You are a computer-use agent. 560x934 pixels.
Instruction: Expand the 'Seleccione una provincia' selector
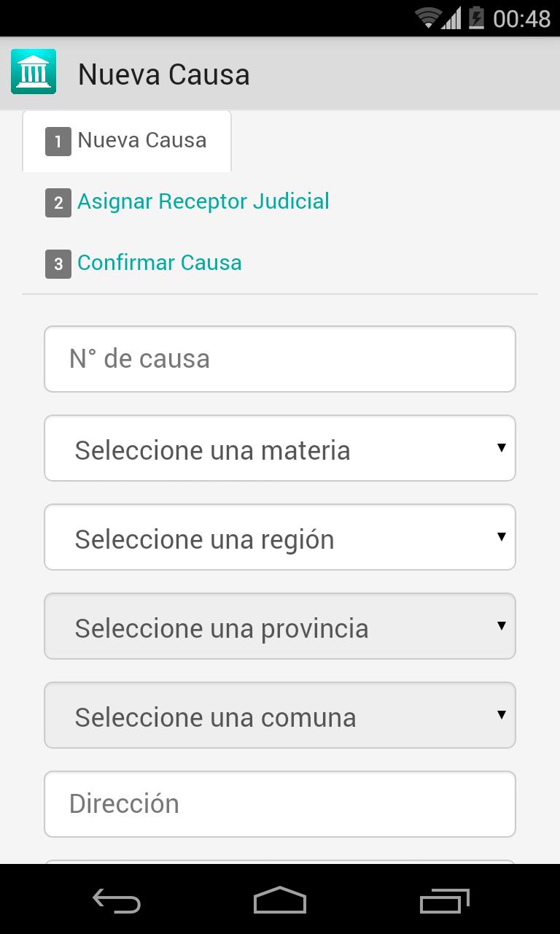click(279, 626)
